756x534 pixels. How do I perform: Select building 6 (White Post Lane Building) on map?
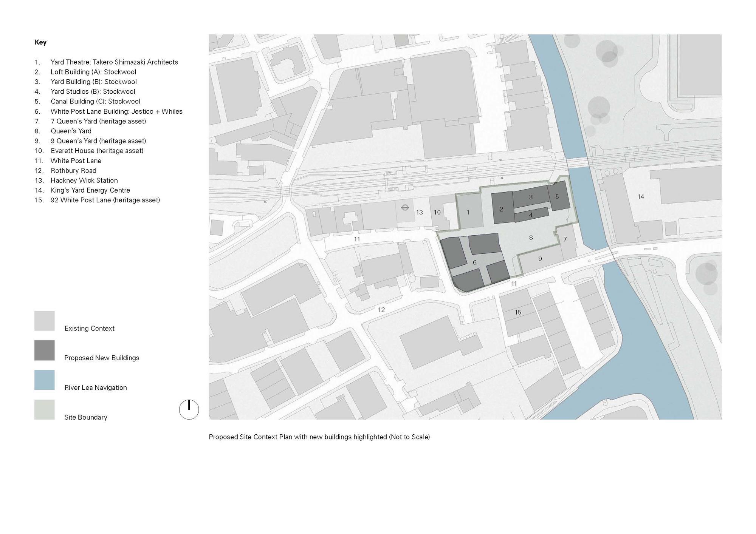[475, 262]
